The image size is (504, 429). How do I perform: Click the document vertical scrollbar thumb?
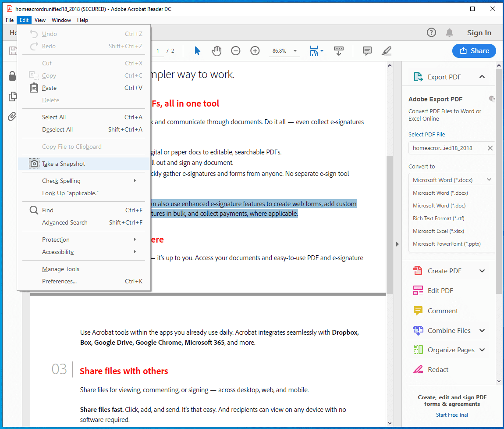click(390, 225)
